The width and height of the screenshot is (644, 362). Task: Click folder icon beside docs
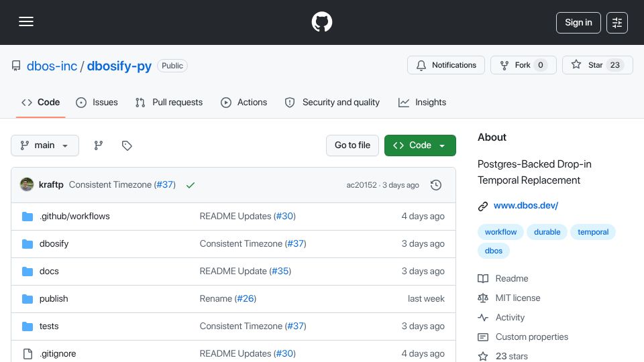pos(28,271)
